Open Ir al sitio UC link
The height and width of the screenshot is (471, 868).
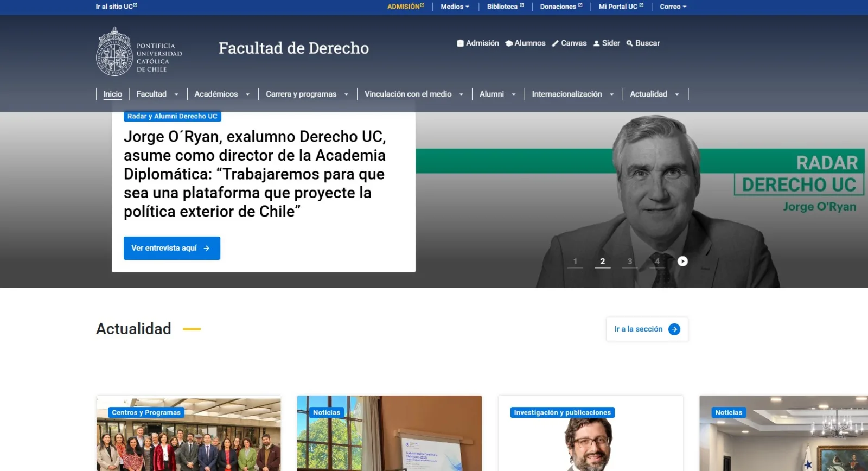[x=116, y=7]
